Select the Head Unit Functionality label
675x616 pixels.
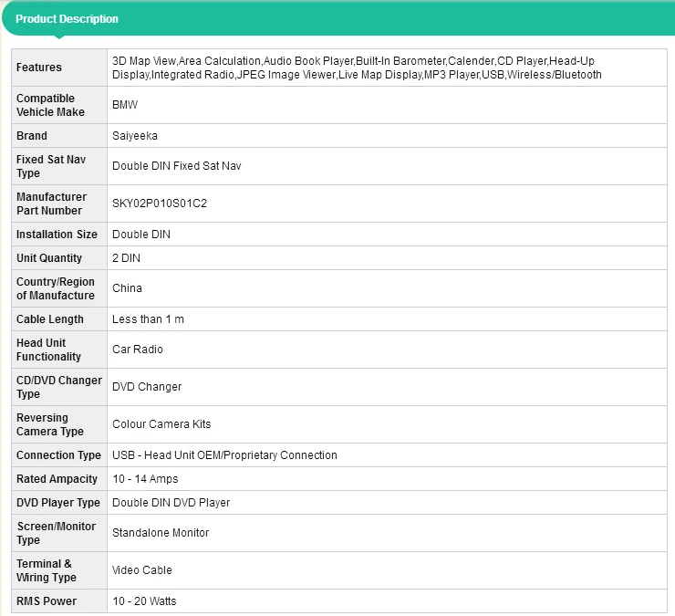[48, 350]
